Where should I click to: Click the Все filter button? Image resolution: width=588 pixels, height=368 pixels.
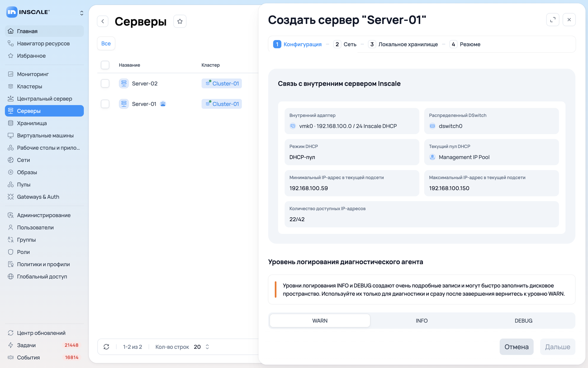(x=106, y=44)
